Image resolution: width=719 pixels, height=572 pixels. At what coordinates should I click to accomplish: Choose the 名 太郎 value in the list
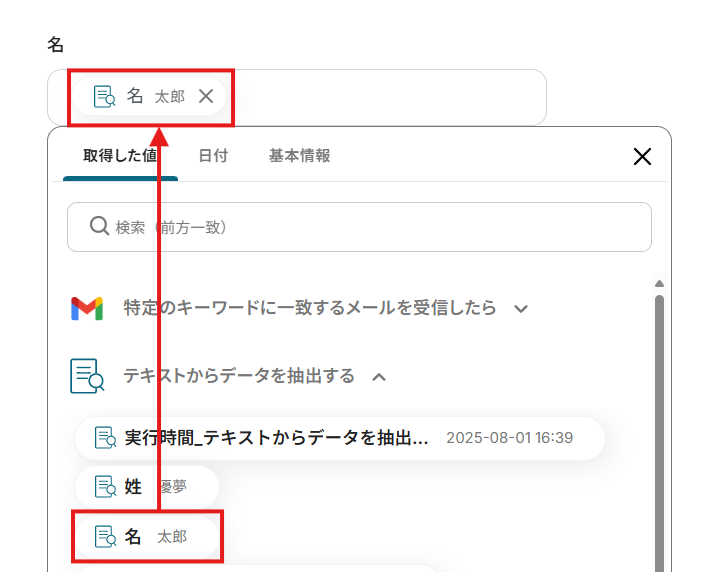click(x=147, y=536)
